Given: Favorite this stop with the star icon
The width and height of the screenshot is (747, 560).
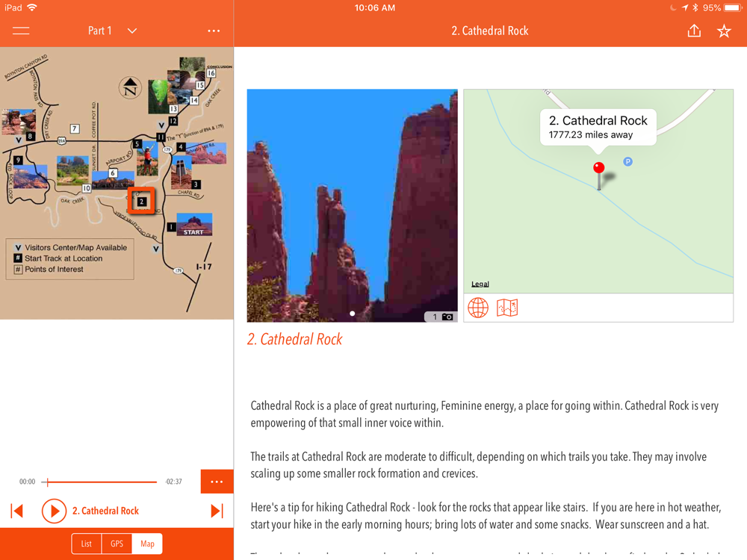Looking at the screenshot, I should [x=724, y=31].
